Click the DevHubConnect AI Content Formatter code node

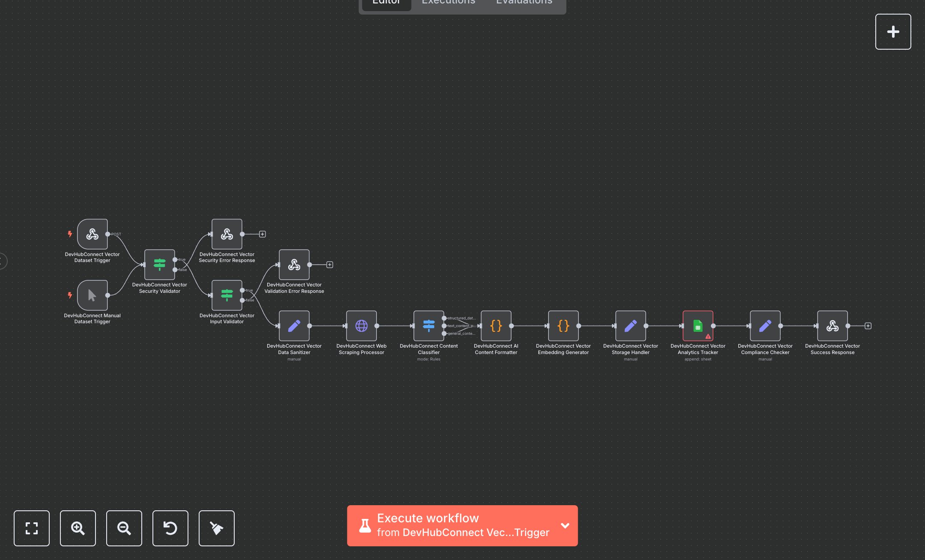coord(496,326)
